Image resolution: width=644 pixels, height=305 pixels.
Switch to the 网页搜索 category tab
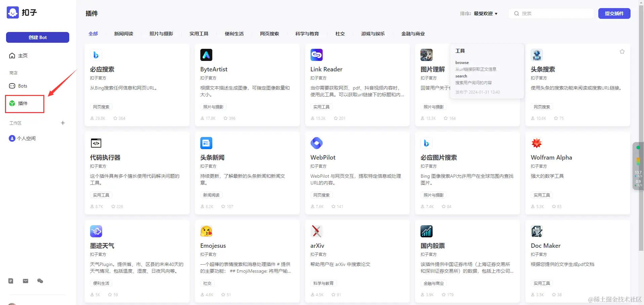(270, 34)
